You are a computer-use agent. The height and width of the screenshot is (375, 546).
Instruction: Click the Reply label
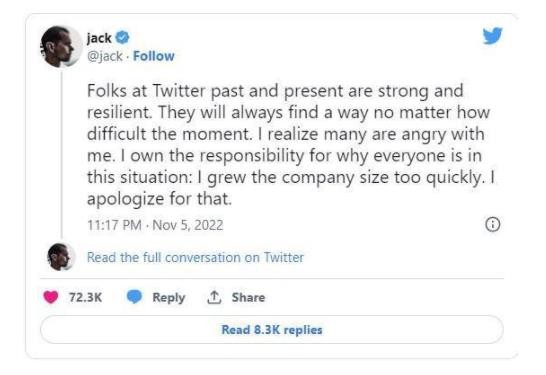click(x=169, y=298)
